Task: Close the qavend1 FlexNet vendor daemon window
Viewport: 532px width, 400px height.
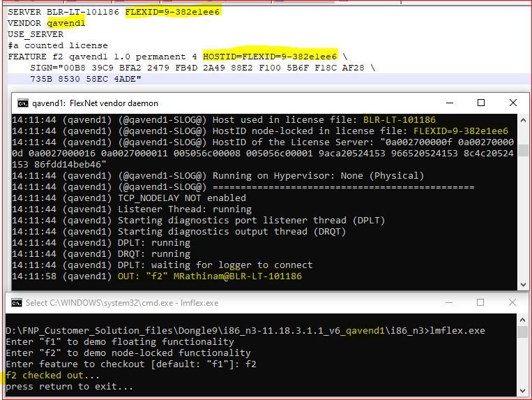Action: (x=513, y=103)
